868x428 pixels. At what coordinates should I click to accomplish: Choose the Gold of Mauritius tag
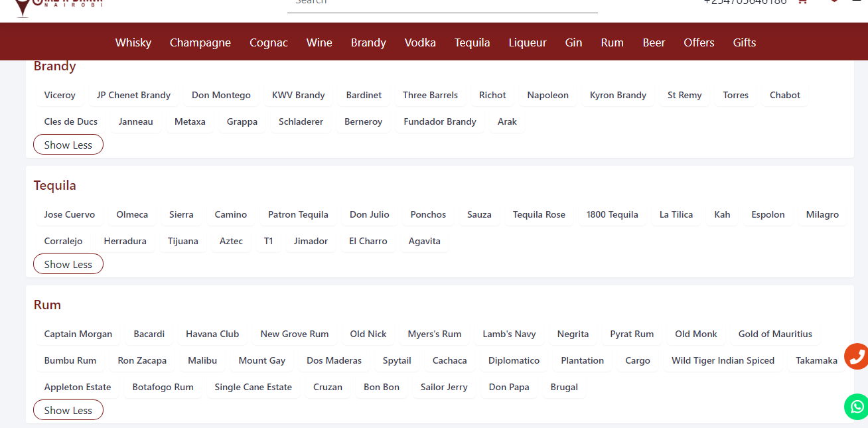(x=775, y=334)
